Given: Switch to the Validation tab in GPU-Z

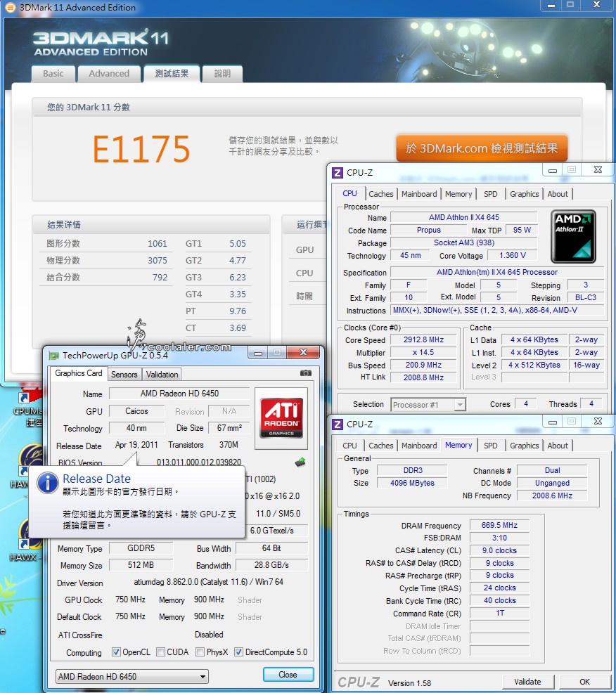Looking at the screenshot, I should [x=162, y=375].
